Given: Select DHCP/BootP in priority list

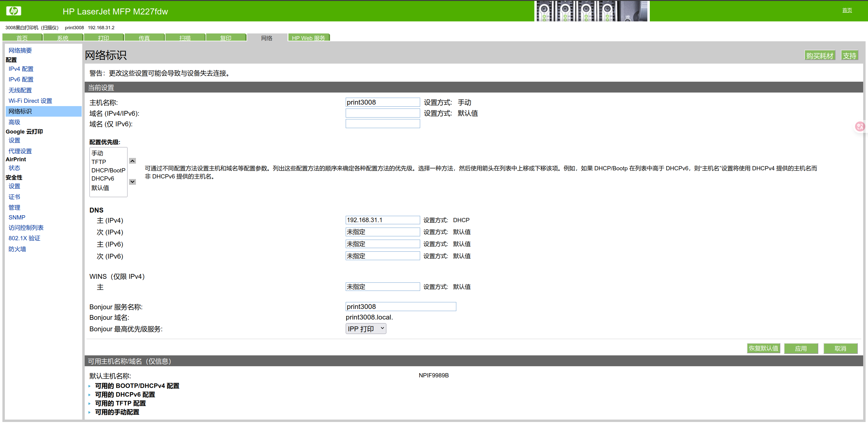Looking at the screenshot, I should (108, 170).
